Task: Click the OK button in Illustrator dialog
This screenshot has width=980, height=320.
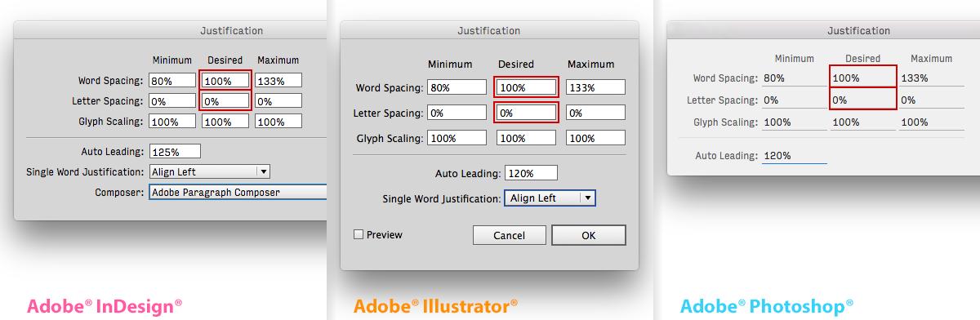Action: (589, 235)
